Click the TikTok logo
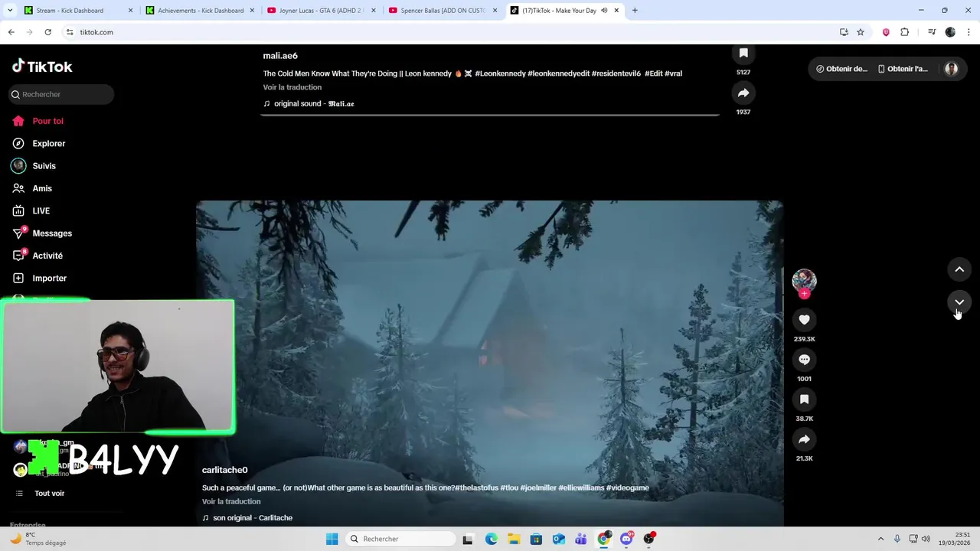 coord(42,67)
